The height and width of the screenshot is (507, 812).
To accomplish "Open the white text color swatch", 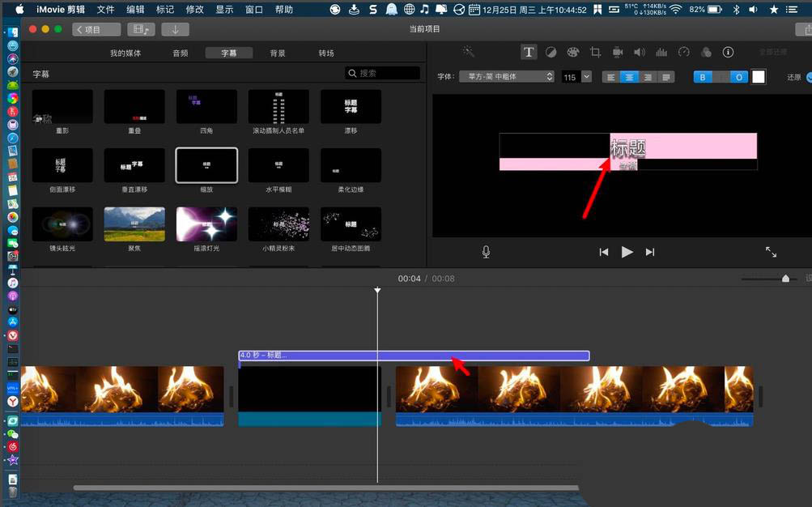I will 758,77.
